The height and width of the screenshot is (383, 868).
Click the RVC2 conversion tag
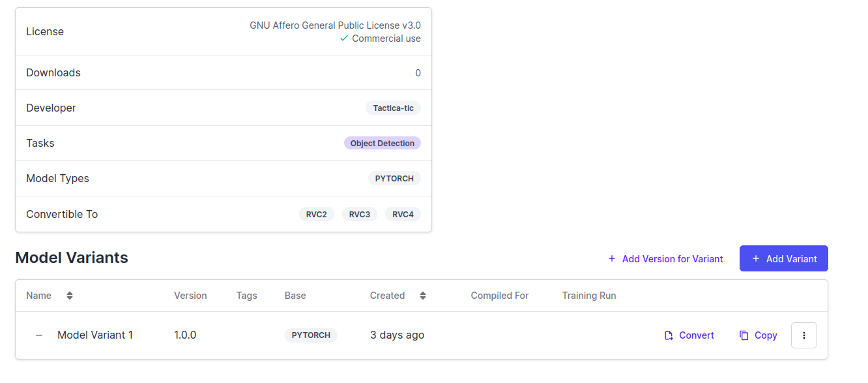[x=316, y=214]
